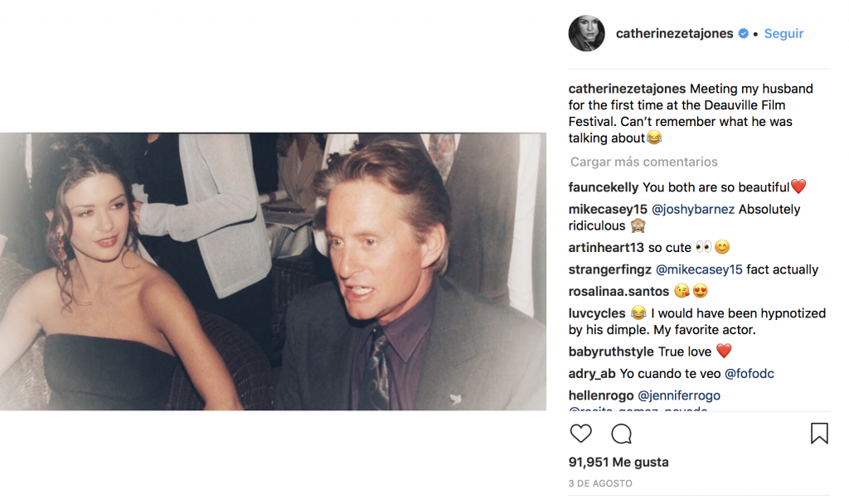849x504 pixels.
Task: Open the @fofodc mention link
Action: coord(749,374)
